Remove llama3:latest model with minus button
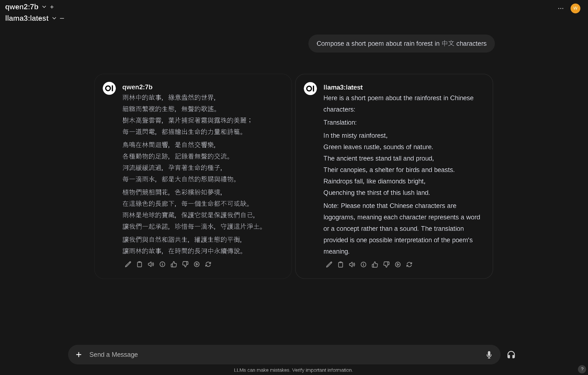Image resolution: width=588 pixels, height=375 pixels. [62, 18]
